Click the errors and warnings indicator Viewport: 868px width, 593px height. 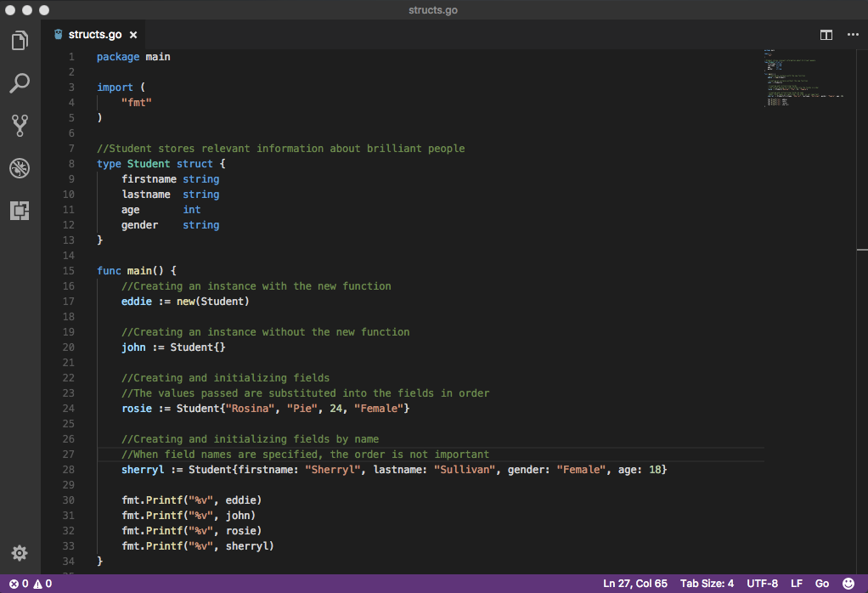[x=27, y=584]
